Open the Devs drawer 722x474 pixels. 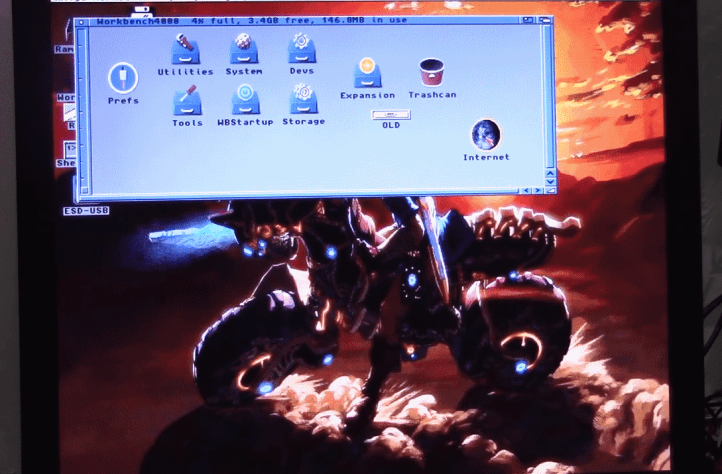301,49
